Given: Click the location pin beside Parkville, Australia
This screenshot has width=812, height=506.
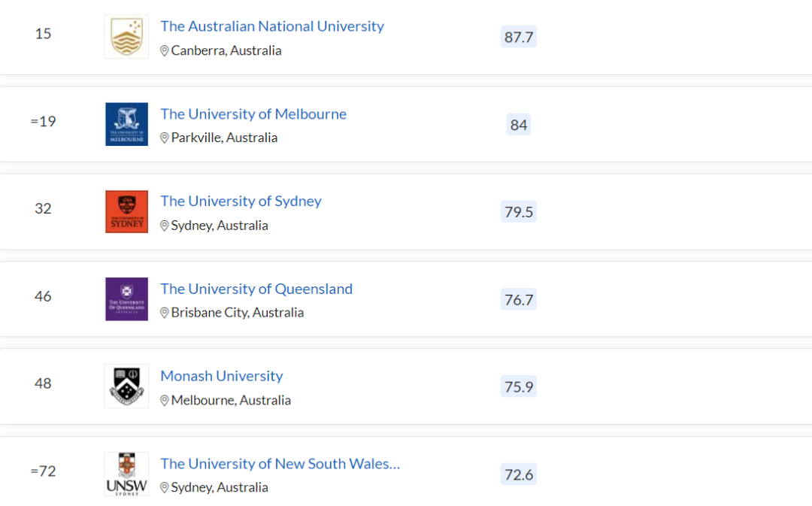Looking at the screenshot, I should coord(164,138).
